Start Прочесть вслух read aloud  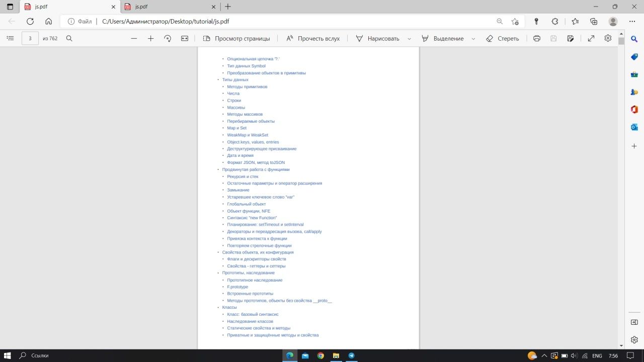pyautogui.click(x=313, y=38)
